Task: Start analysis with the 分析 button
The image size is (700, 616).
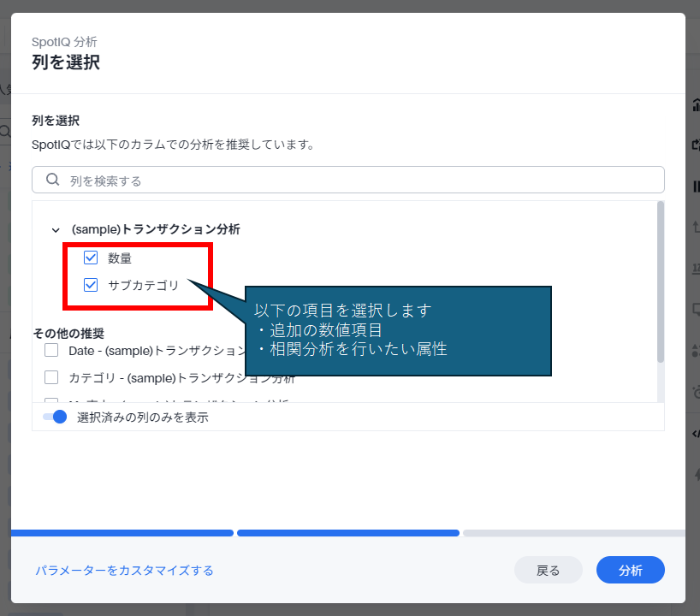Action: pyautogui.click(x=630, y=571)
